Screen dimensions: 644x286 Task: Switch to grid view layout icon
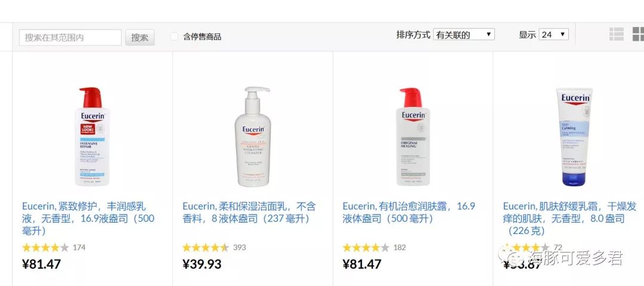(638, 34)
